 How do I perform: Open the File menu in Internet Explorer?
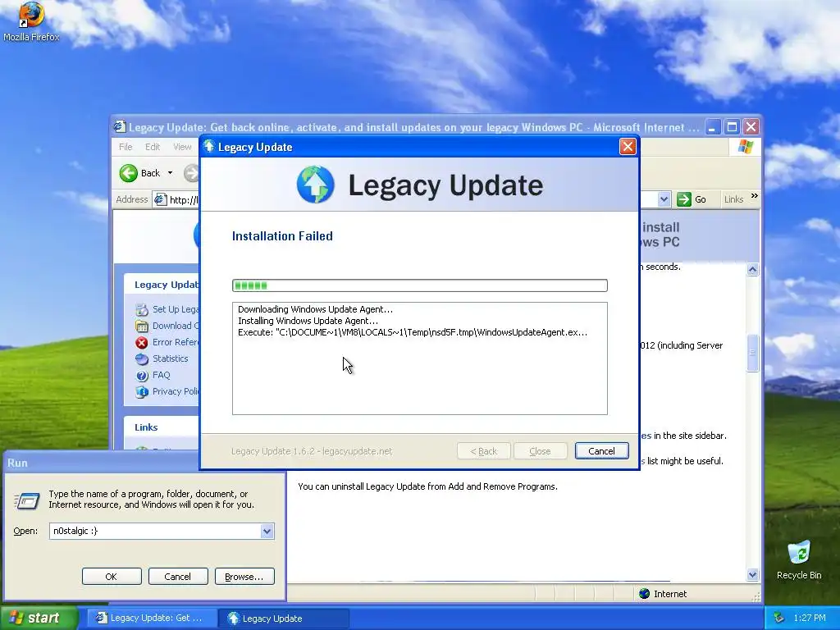[x=126, y=147]
